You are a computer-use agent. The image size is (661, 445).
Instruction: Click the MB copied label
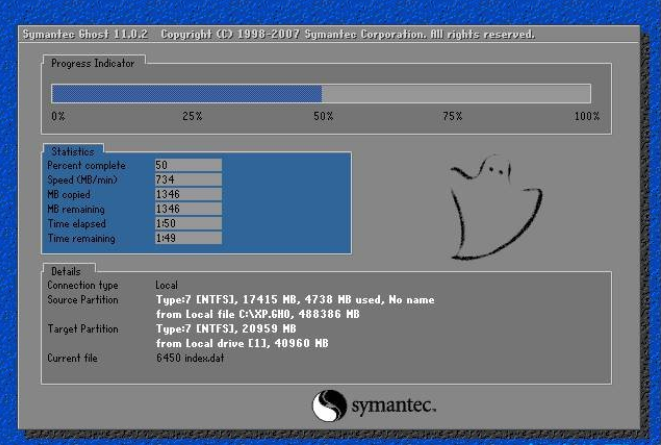tap(69, 195)
